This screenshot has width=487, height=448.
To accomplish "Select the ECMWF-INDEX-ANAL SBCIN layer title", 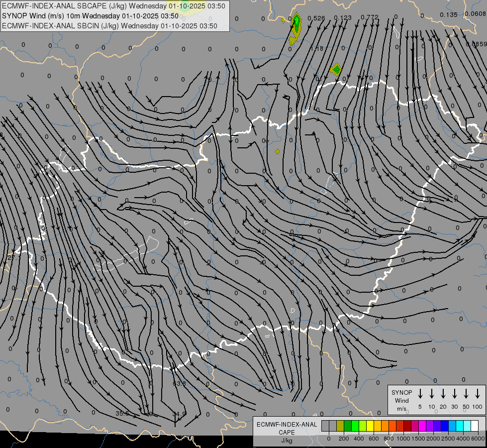I will (x=109, y=26).
